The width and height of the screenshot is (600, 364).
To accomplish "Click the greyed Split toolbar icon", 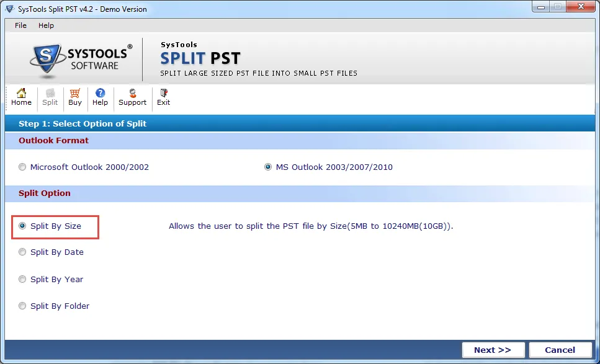I will (50, 93).
